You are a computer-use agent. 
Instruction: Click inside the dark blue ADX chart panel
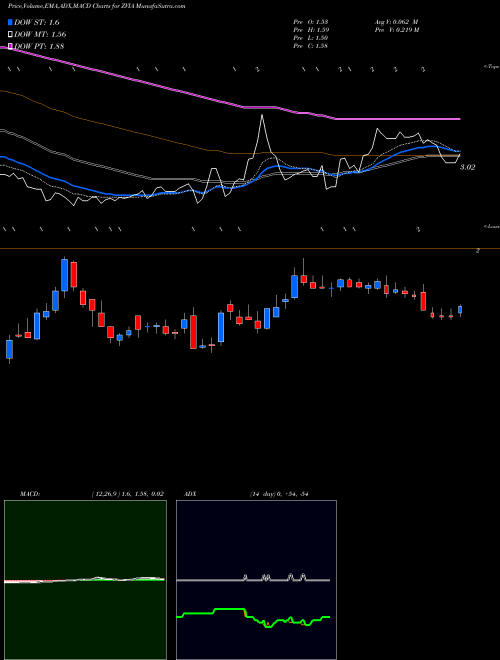coord(256,580)
